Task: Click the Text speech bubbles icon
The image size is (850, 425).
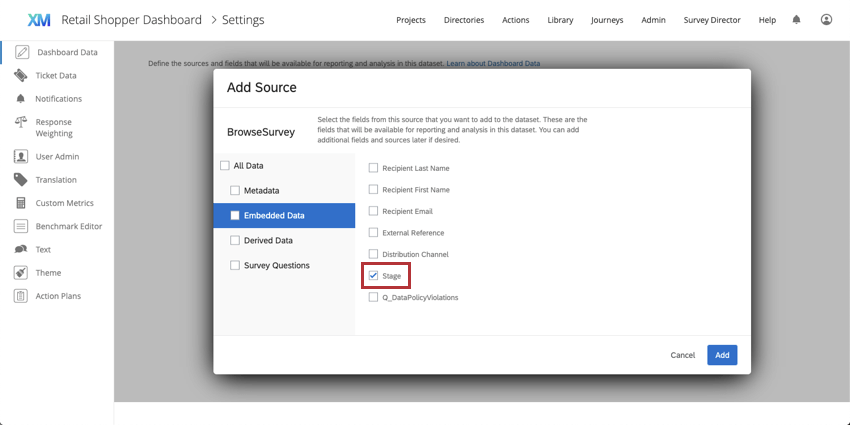Action: (x=21, y=249)
